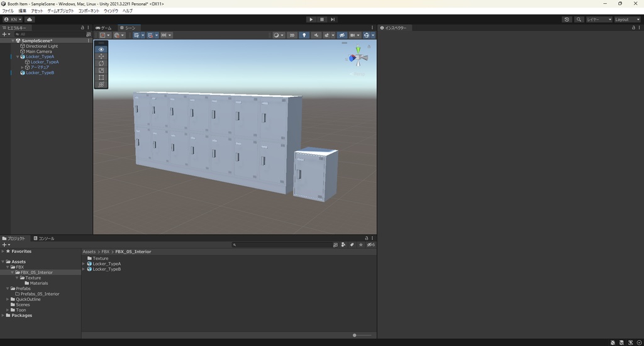
Task: Click the debugger bug icon in status bar
Action: pyautogui.click(x=613, y=342)
